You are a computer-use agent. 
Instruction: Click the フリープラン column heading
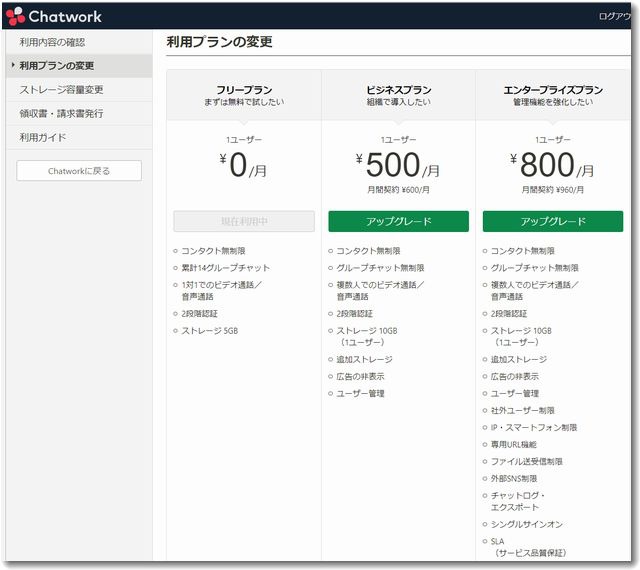pos(244,90)
